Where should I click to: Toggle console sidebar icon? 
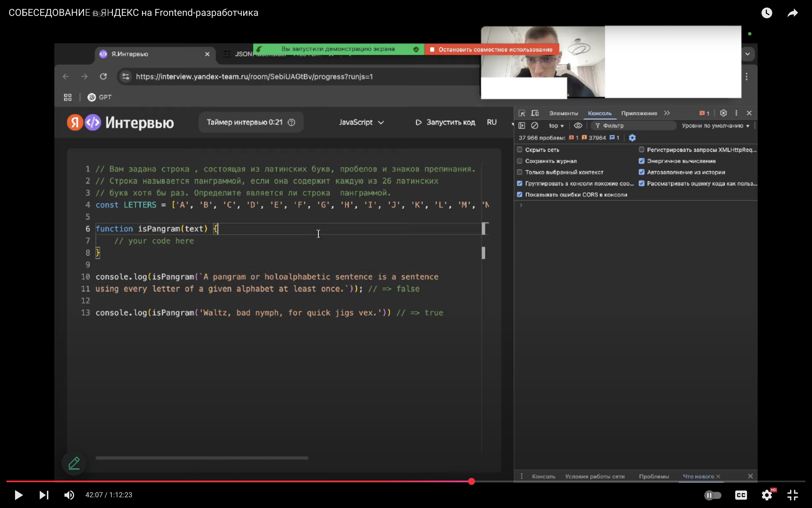(522, 126)
